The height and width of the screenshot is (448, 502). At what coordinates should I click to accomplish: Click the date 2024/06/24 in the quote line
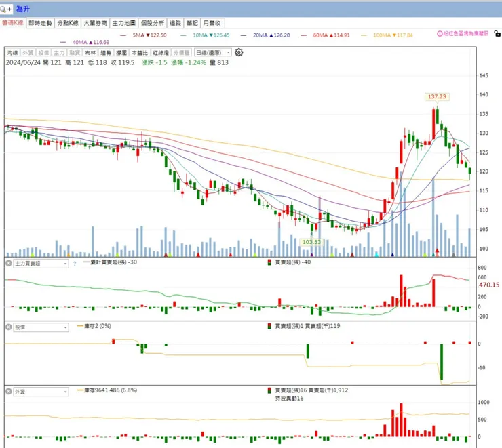23,62
